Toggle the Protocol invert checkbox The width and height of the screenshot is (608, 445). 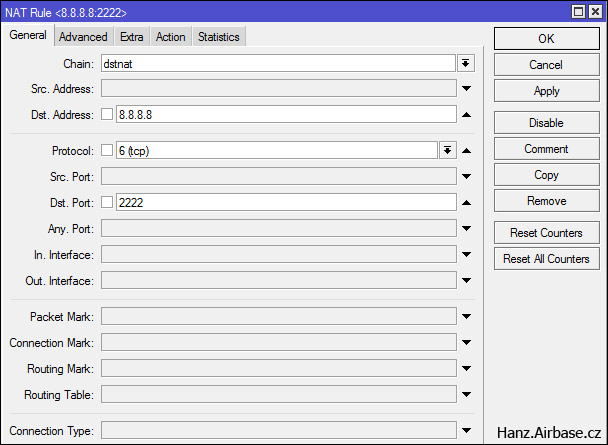click(x=107, y=150)
